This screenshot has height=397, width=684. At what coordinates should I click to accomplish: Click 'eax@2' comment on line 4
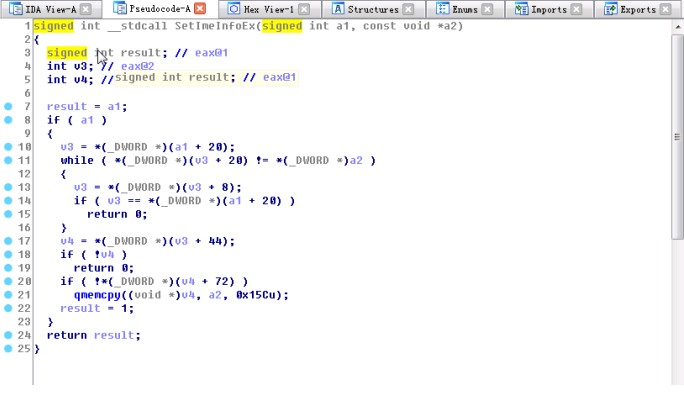click(137, 66)
